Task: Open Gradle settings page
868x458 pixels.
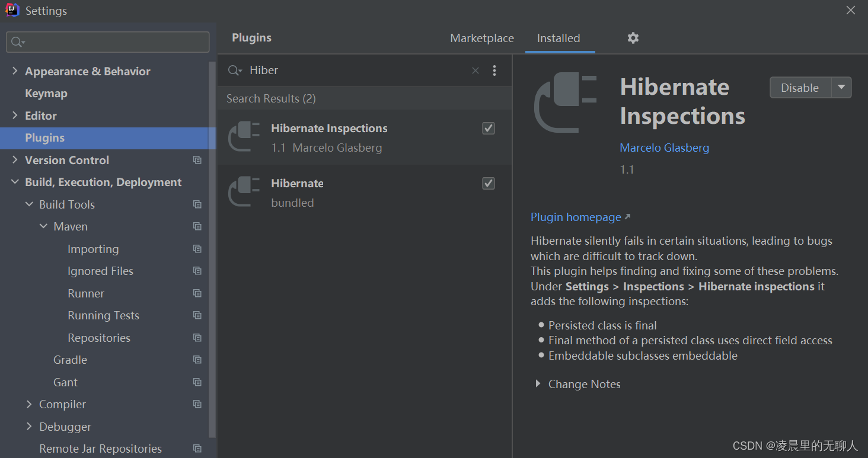Action: coord(70,360)
